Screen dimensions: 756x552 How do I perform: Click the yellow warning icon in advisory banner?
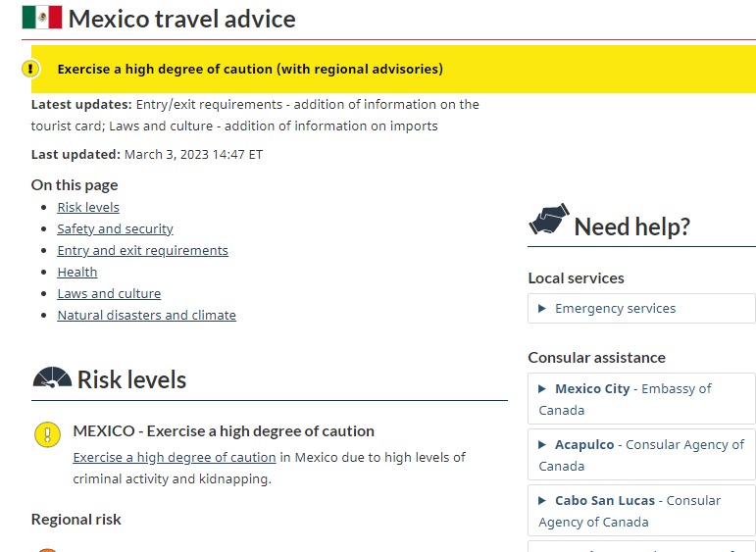click(x=31, y=69)
